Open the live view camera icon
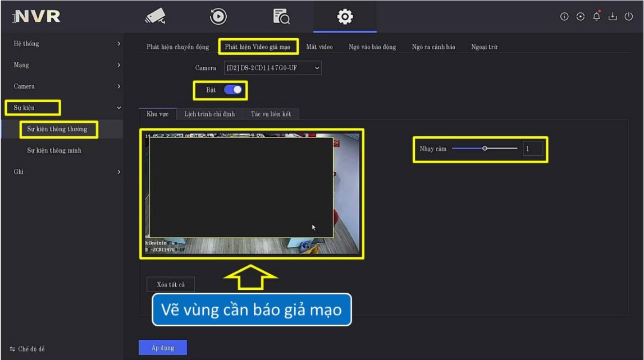This screenshot has width=644, height=360. 154,17
